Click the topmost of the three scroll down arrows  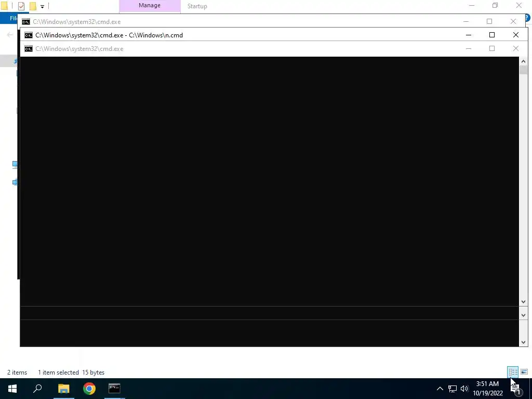point(523,302)
